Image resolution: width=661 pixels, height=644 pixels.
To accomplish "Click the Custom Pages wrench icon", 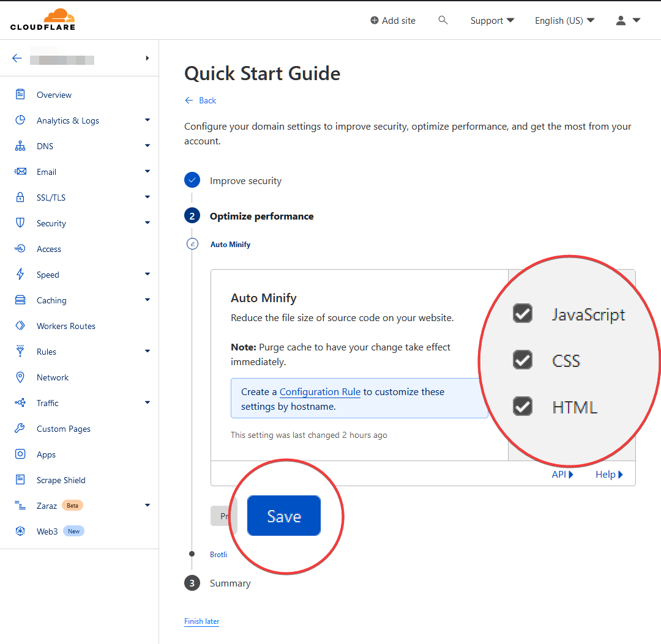I will 20,428.
